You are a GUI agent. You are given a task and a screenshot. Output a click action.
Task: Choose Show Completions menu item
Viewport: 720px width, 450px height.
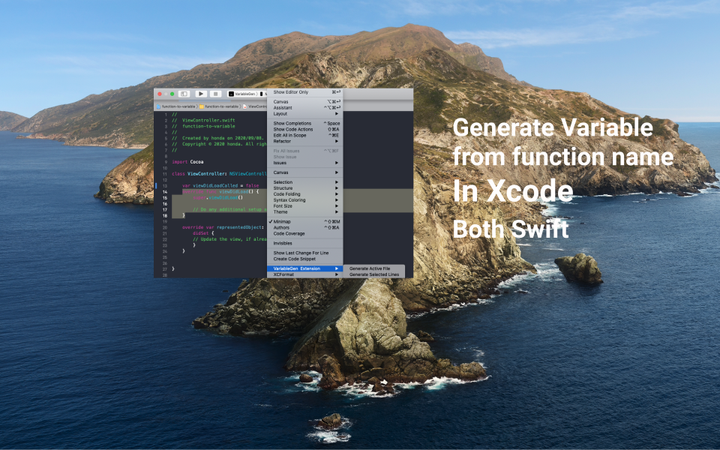[x=305, y=123]
